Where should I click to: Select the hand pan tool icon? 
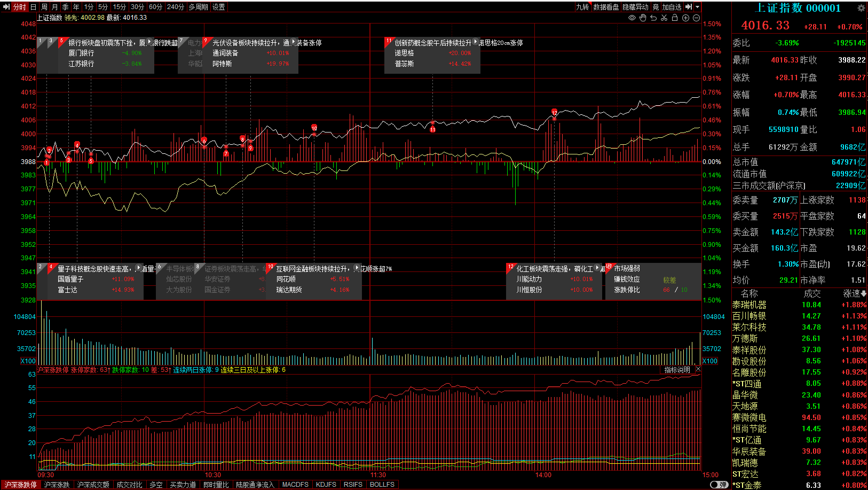[643, 18]
